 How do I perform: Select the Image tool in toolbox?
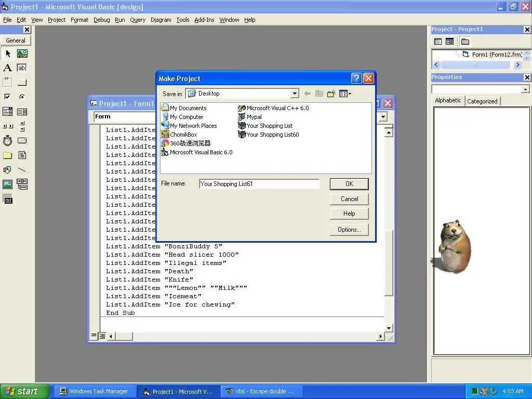point(7,184)
